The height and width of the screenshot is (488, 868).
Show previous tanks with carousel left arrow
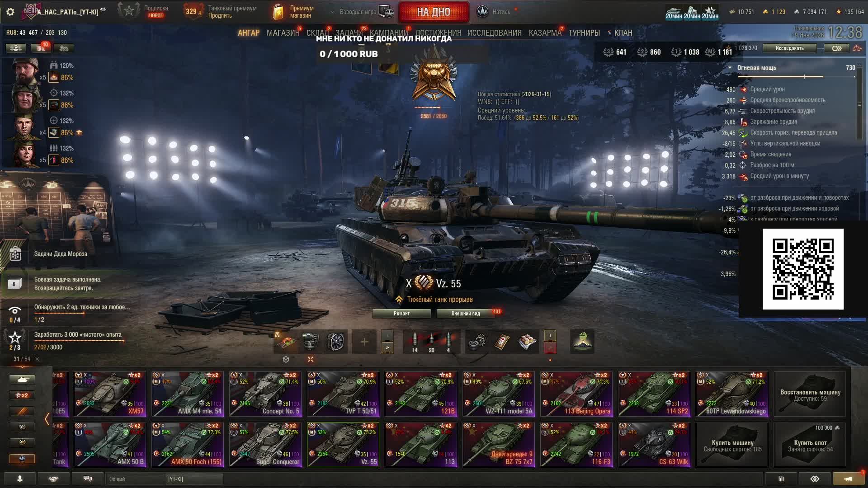click(47, 419)
